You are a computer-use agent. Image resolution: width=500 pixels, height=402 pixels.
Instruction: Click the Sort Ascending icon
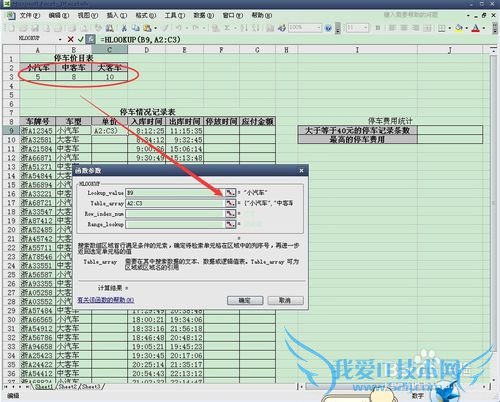point(244,28)
